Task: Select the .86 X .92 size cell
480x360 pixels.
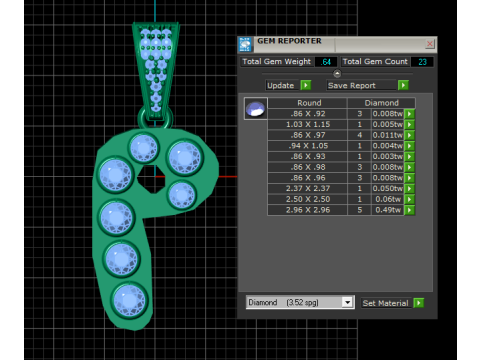Action: [x=308, y=114]
